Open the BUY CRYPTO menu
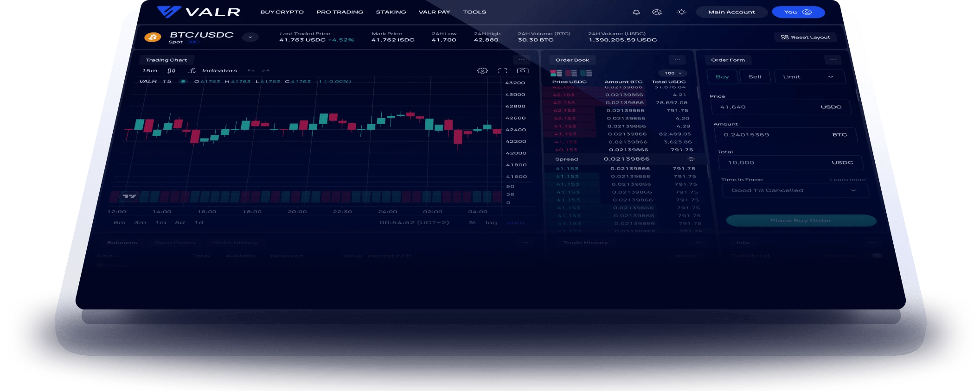 tap(282, 12)
